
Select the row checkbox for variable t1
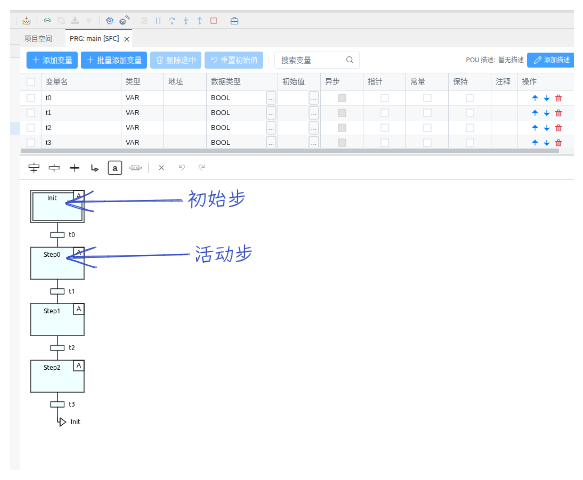coord(31,113)
